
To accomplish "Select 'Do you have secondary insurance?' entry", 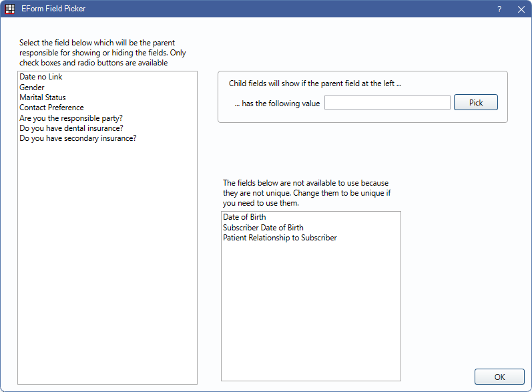I will (x=78, y=138).
